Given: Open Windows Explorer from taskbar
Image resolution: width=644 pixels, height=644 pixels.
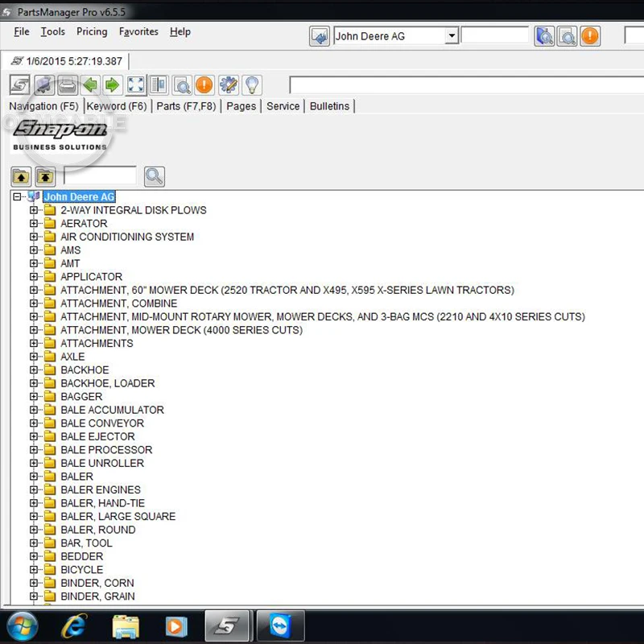Looking at the screenshot, I should pos(126,627).
